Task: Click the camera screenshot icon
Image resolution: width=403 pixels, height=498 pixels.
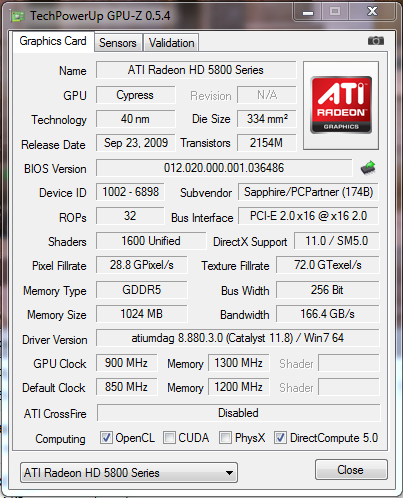Action: [376, 41]
